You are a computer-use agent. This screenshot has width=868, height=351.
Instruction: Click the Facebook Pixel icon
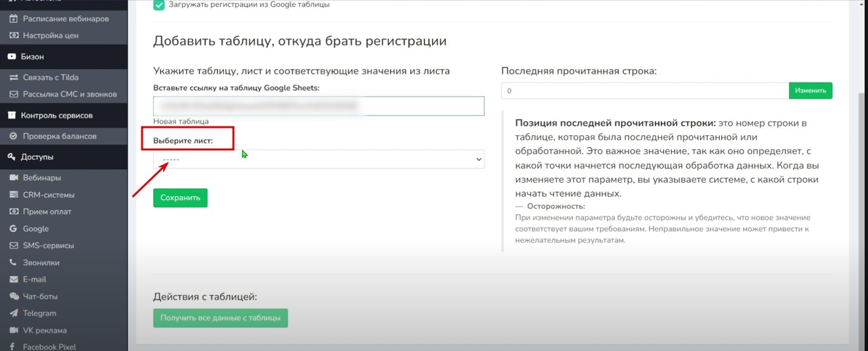[14, 347]
